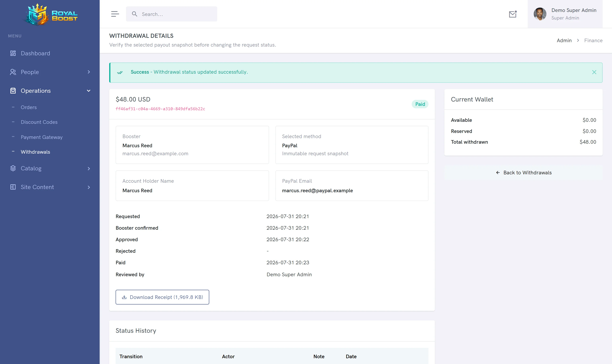This screenshot has height=364, width=612.
Task: Click Reviewed by Demo Super Admin value
Action: (x=289, y=274)
